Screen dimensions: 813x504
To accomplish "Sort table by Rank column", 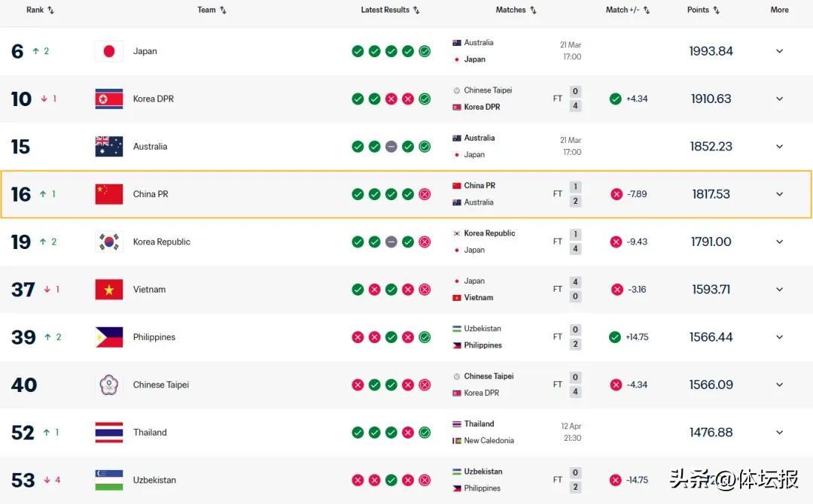I will tap(40, 10).
